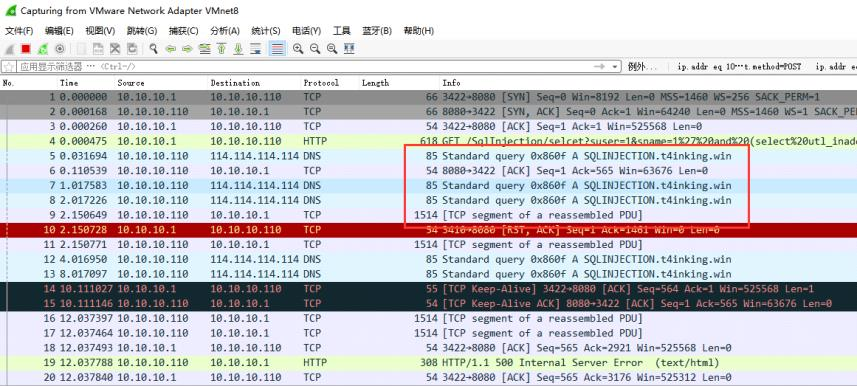Click the open capture file icon

coord(81,49)
